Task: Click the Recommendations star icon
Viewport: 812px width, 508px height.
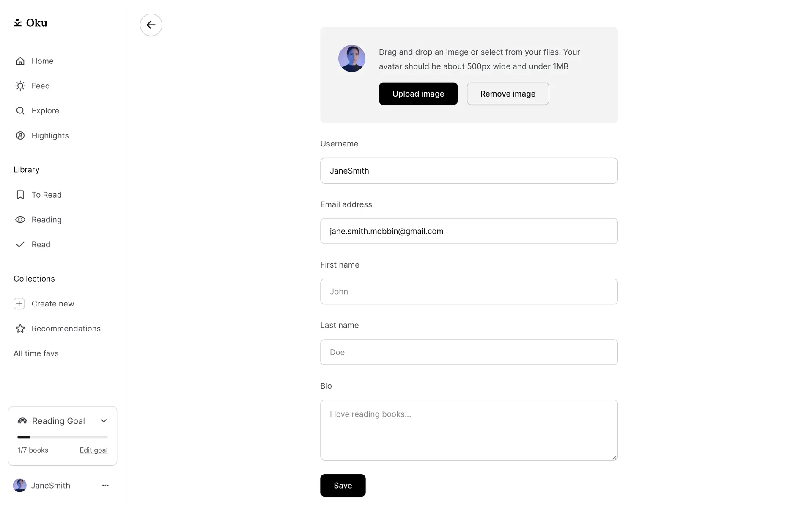Action: [x=20, y=329]
